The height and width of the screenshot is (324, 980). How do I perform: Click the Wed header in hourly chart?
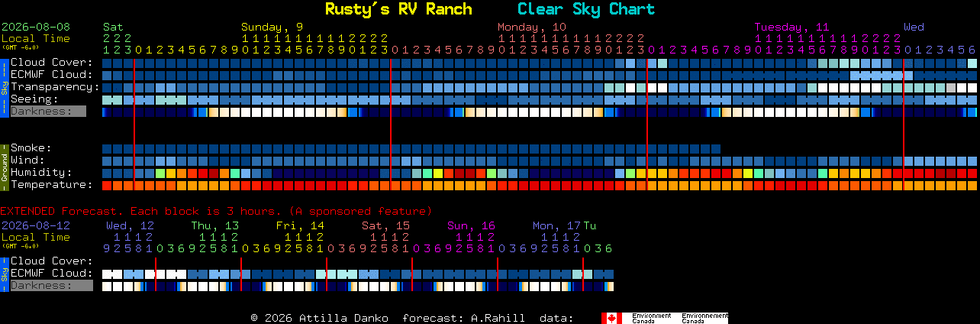914,27
